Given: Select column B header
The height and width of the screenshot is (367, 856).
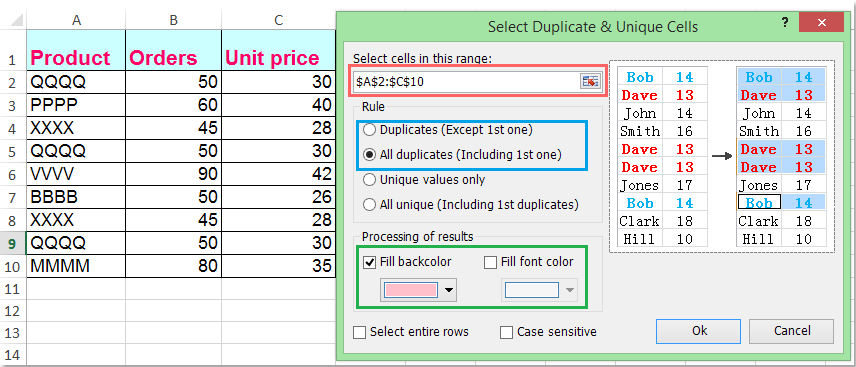Looking at the screenshot, I should point(174,20).
